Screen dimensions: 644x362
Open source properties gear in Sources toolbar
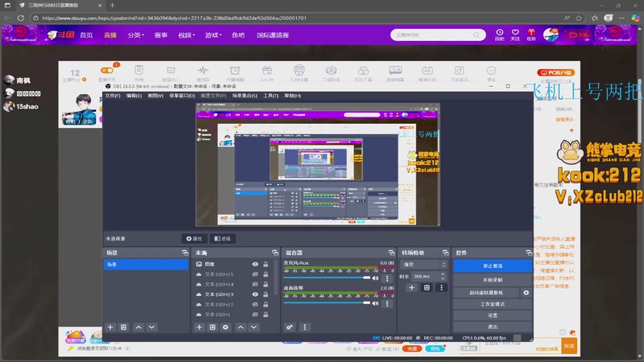pyautogui.click(x=225, y=327)
